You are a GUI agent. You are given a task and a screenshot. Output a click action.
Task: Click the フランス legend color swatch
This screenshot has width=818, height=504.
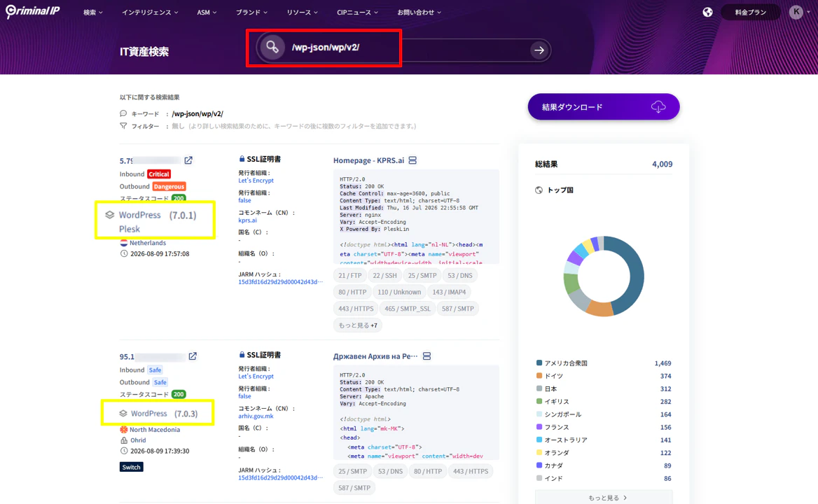pyautogui.click(x=539, y=427)
